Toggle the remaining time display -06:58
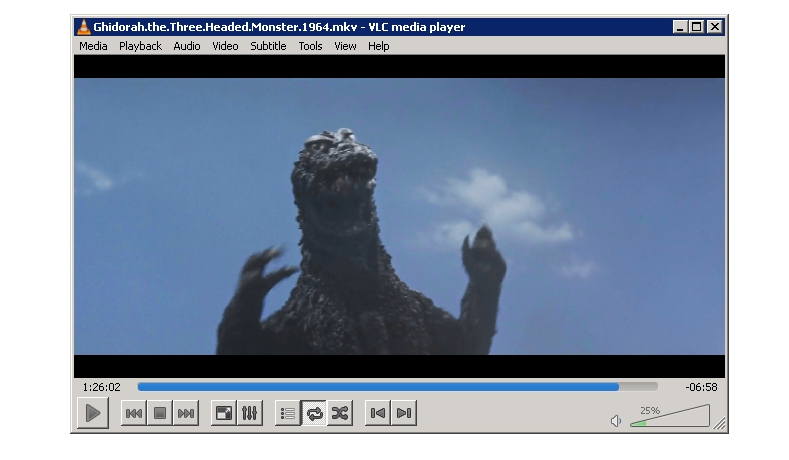Viewport: 789px width, 460px height. pos(701,387)
